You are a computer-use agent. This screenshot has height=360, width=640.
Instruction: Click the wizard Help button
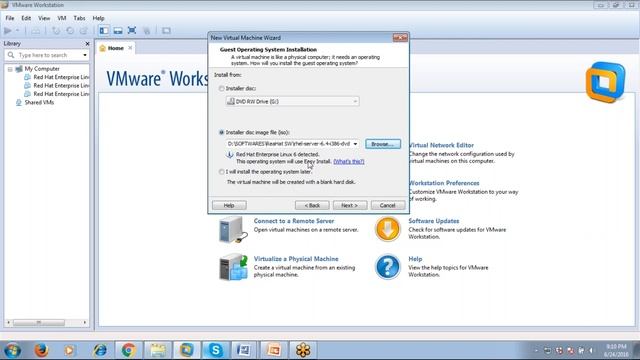tap(229, 205)
